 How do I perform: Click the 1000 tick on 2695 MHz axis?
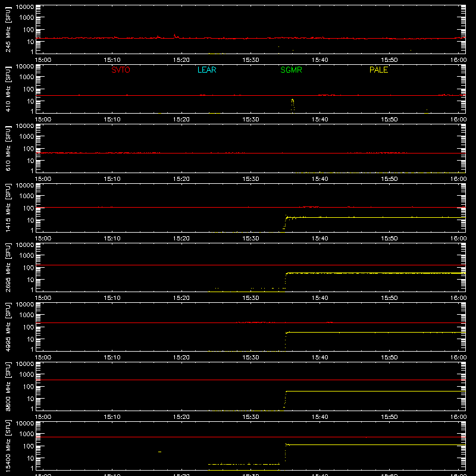27,256
